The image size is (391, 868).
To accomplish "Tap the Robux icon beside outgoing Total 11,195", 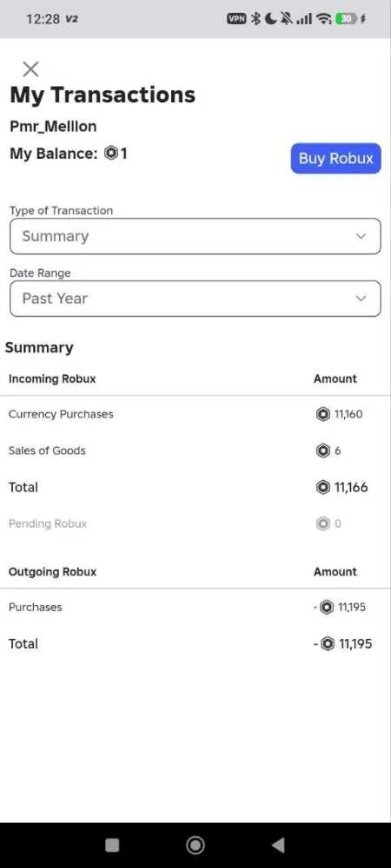I will (328, 644).
